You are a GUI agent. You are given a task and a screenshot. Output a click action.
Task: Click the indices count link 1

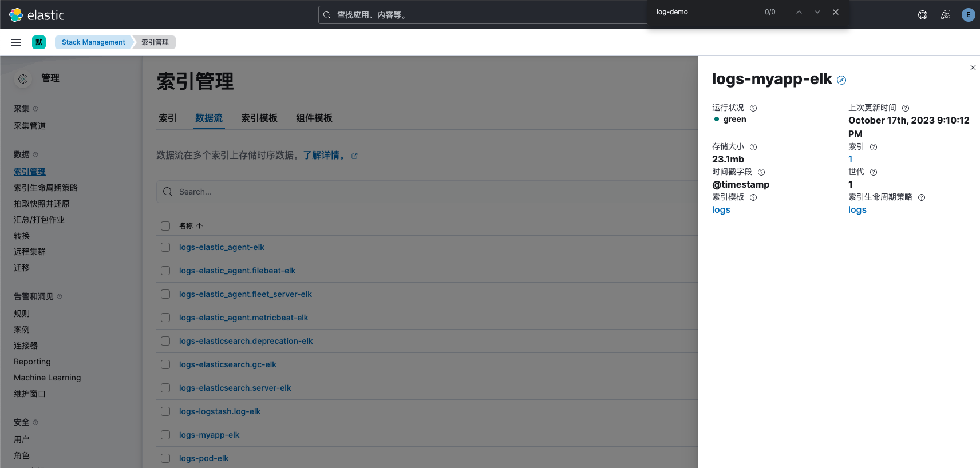(x=851, y=160)
